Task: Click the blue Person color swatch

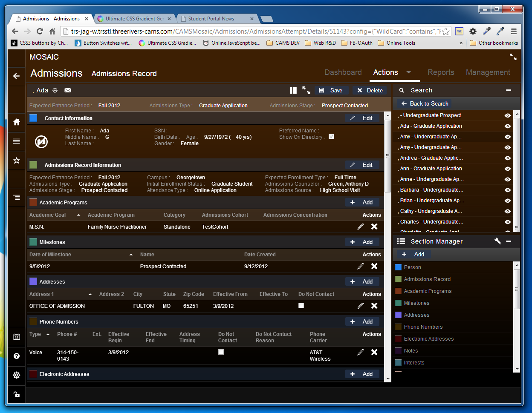Action: tap(399, 267)
